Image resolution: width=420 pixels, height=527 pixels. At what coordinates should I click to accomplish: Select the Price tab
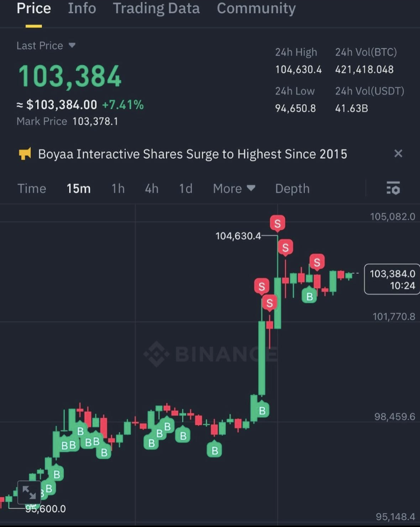tap(34, 8)
